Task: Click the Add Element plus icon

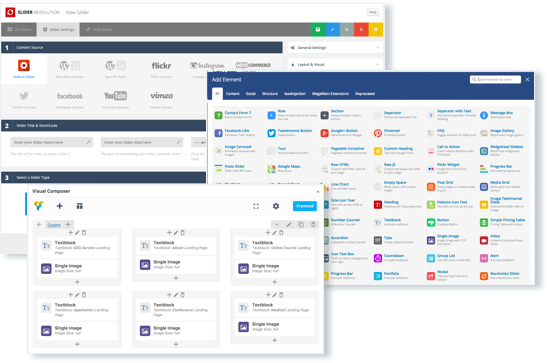Action: click(60, 206)
